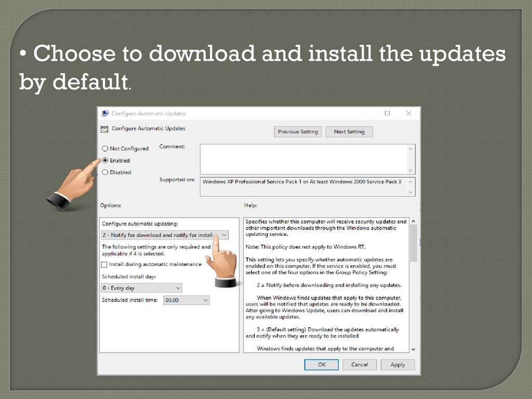Click the Comment box scroll up arrow

(x=410, y=149)
